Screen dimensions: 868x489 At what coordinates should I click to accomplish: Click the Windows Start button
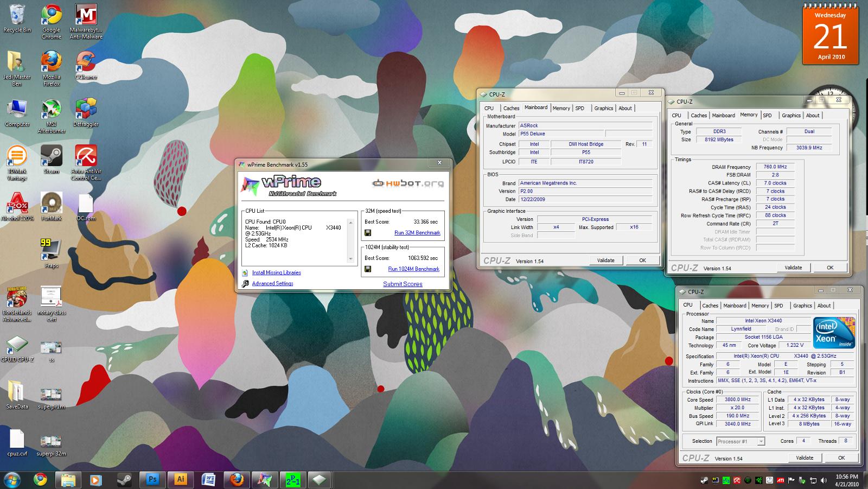11,480
